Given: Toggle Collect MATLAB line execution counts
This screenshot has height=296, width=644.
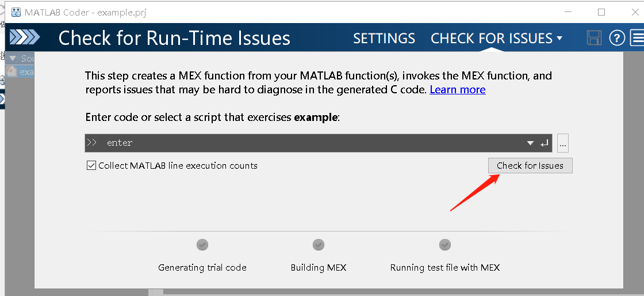Looking at the screenshot, I should pyautogui.click(x=91, y=166).
